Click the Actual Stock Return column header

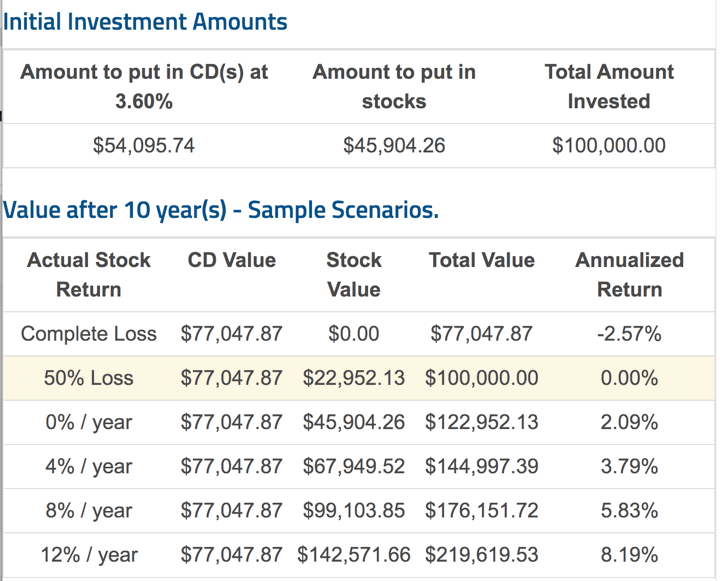pos(88,275)
